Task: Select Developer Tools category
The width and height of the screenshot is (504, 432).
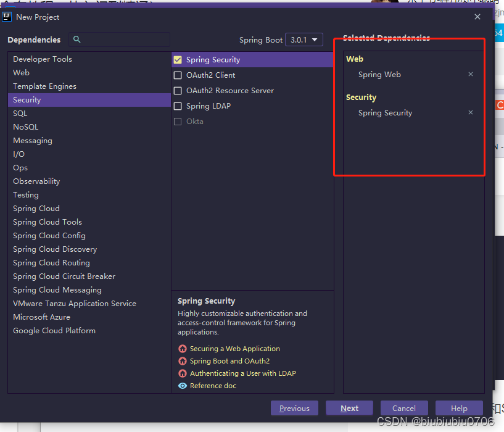Action: (89, 59)
